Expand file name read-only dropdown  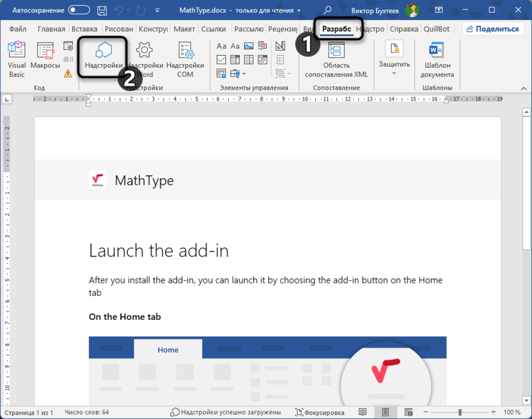(x=299, y=11)
